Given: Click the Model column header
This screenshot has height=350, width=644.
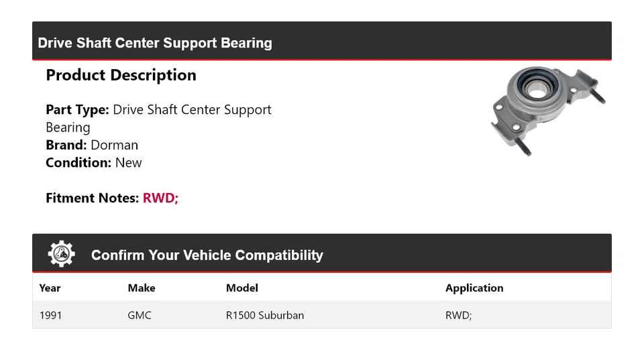Looking at the screenshot, I should (x=242, y=288).
